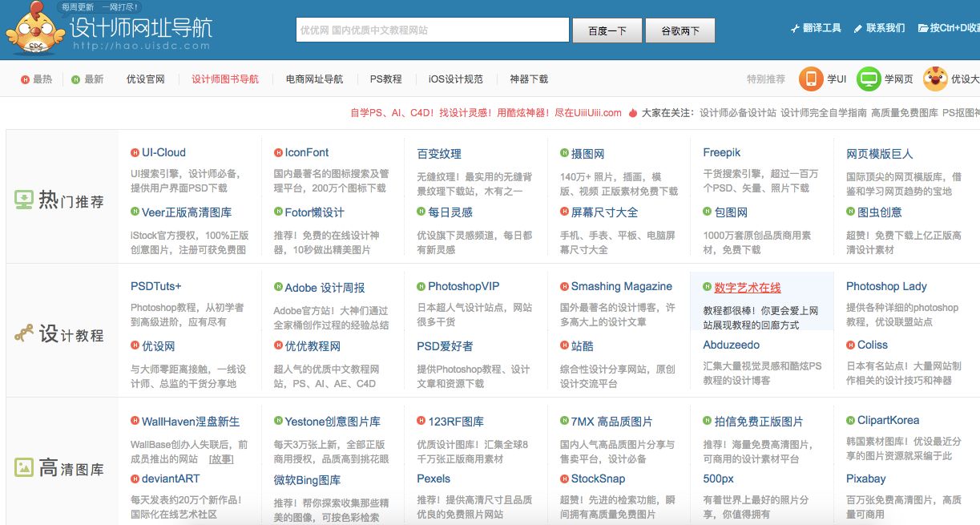Screen dimensions: 980x525
Task: Open the Smashing Magazine link
Action: 621,286
